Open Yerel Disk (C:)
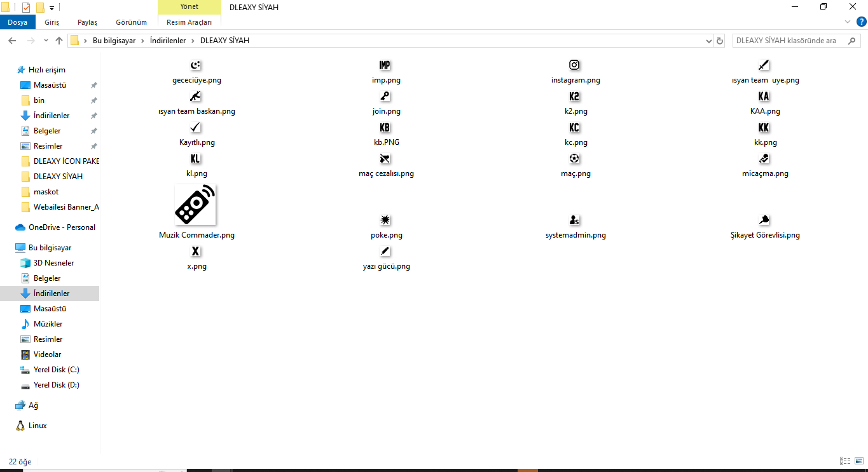 pyautogui.click(x=56, y=370)
